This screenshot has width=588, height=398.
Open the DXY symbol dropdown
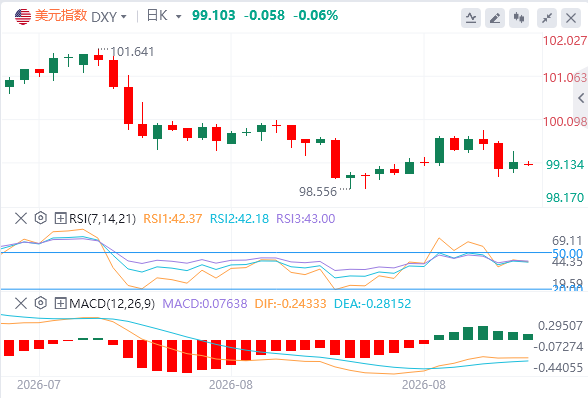coord(109,17)
